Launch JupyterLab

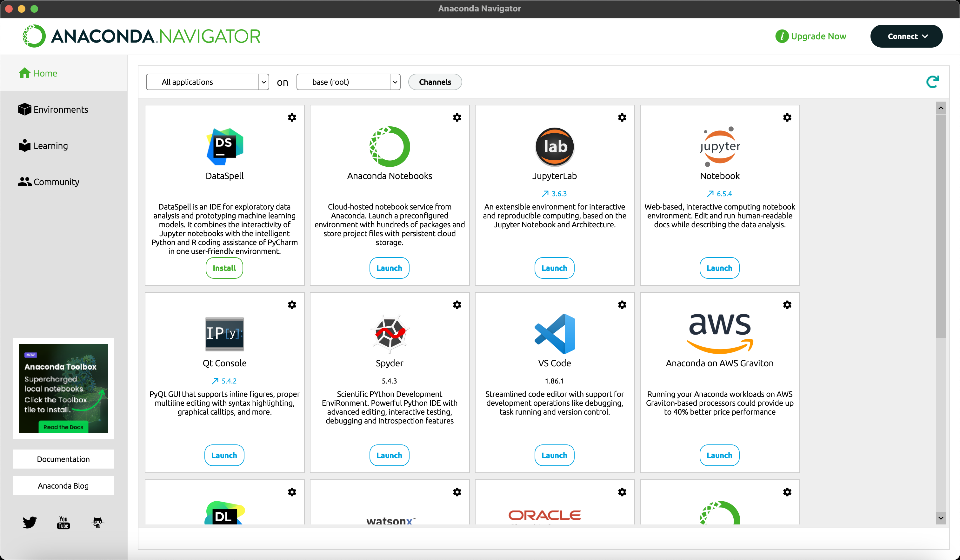(x=554, y=268)
